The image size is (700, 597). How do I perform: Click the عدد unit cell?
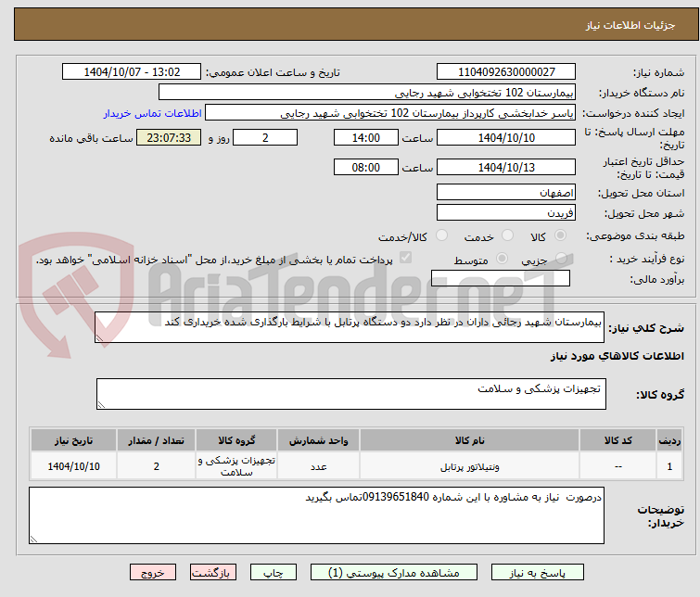318,466
